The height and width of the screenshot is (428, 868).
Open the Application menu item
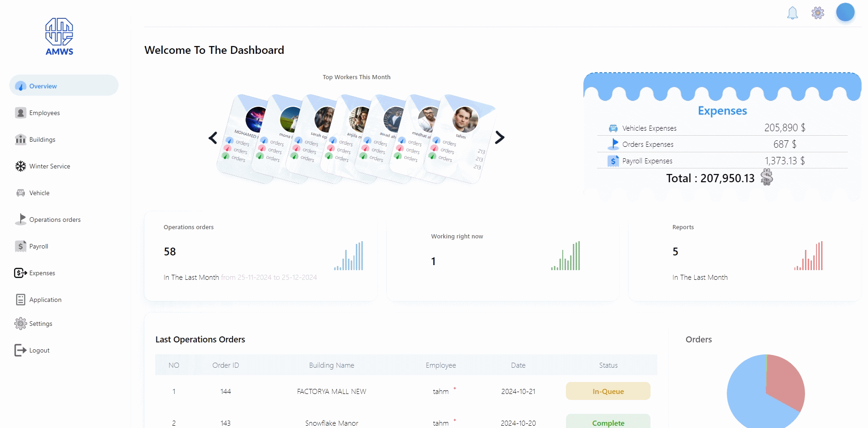coord(45,300)
